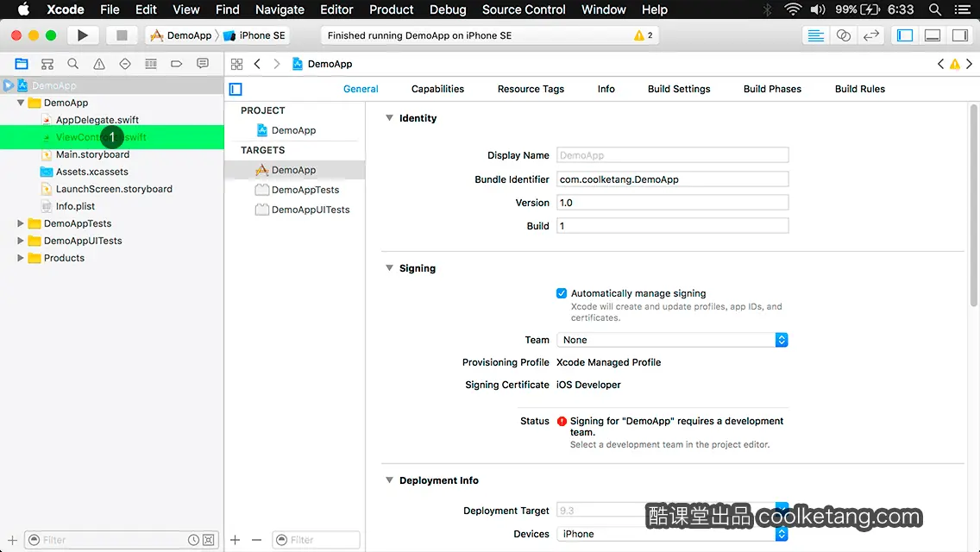This screenshot has width=980, height=552.
Task: Open Main.storyboard file
Action: coord(92,154)
